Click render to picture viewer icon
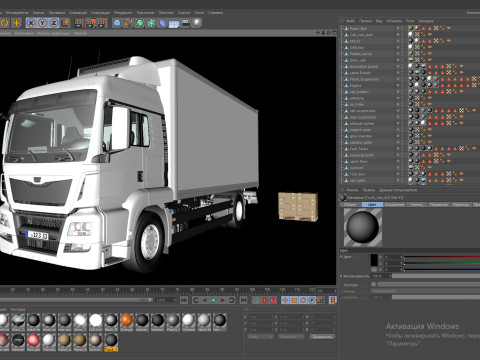This screenshot has height=360, width=480. coord(91,23)
